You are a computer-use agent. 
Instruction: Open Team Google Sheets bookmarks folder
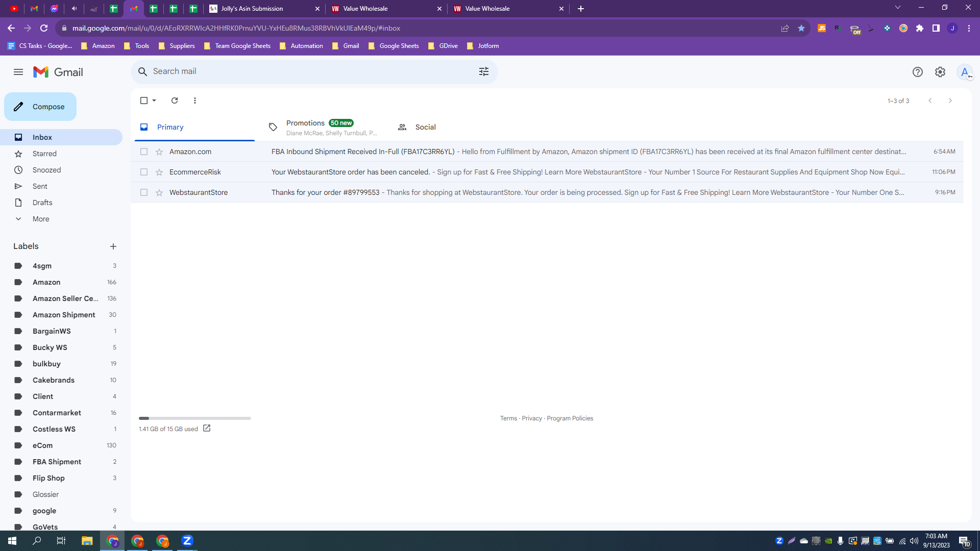[237, 46]
